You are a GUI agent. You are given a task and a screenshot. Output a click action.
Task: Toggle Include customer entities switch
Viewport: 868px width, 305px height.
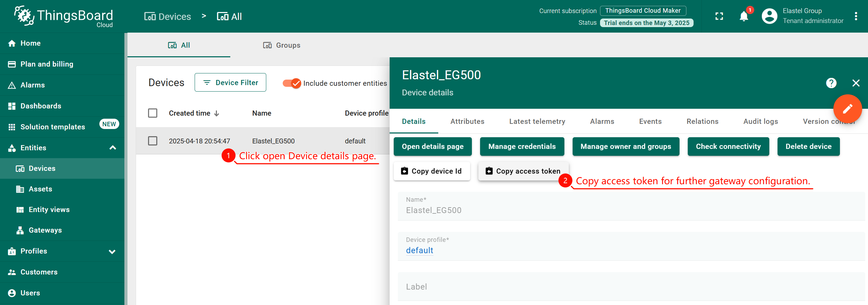tap(292, 83)
